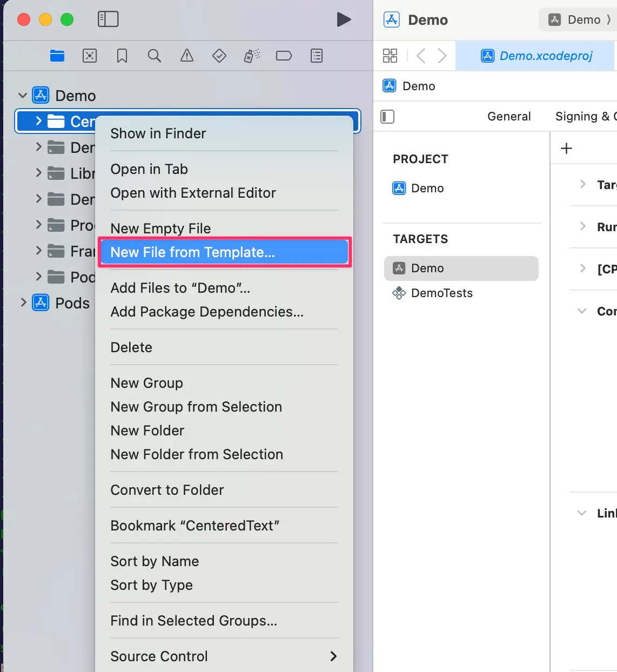Image resolution: width=617 pixels, height=672 pixels.
Task: Open the Issue navigator
Action: [x=187, y=56]
